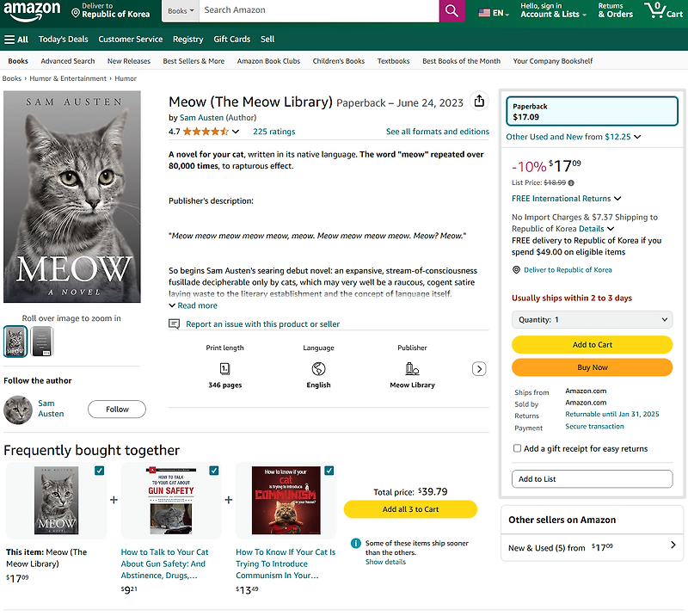Click the Add to Cart button

click(x=592, y=344)
